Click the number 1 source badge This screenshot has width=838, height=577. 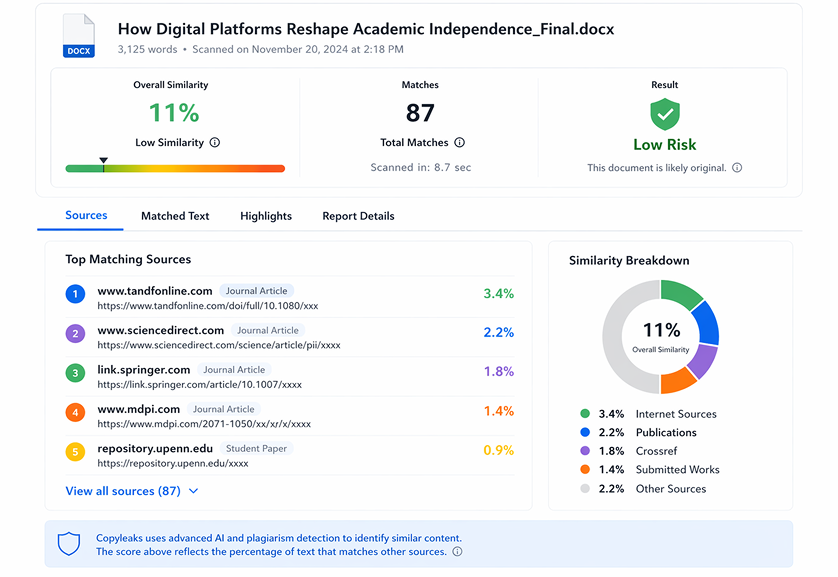[75, 294]
